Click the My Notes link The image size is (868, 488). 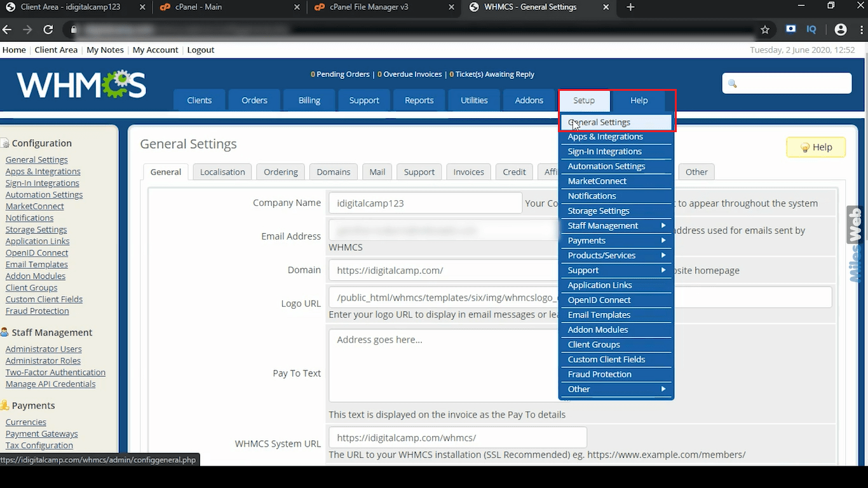tap(105, 50)
